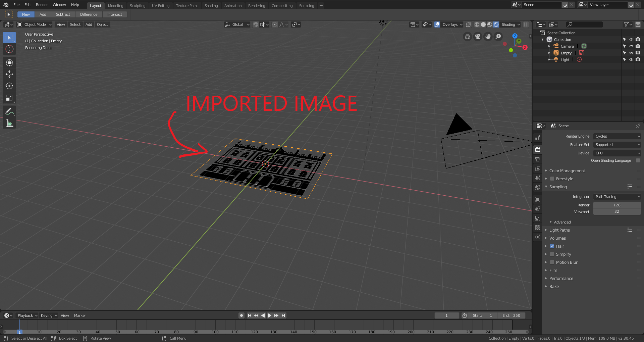The width and height of the screenshot is (644, 342).
Task: Disable the Hair checkbox
Action: [552, 246]
